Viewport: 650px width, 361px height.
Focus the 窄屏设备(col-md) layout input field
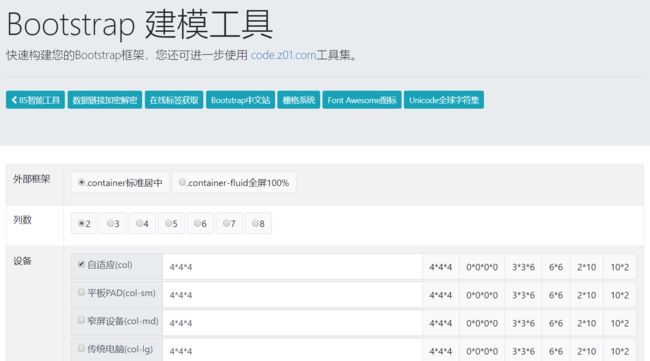tap(293, 323)
